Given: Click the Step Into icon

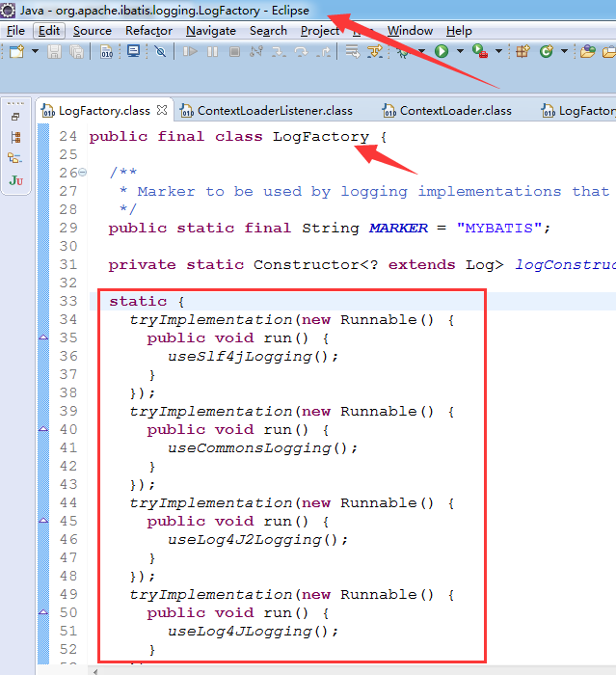Looking at the screenshot, I should point(279,52).
